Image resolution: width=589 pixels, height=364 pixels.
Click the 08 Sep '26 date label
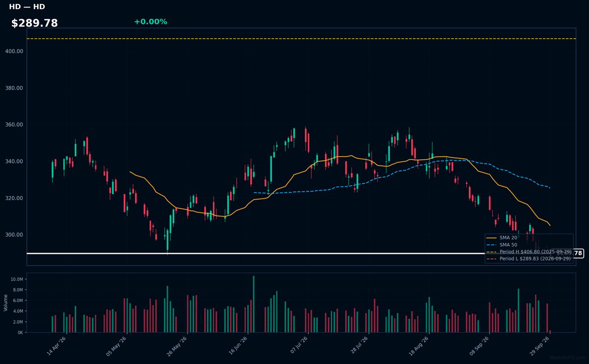click(x=481, y=347)
